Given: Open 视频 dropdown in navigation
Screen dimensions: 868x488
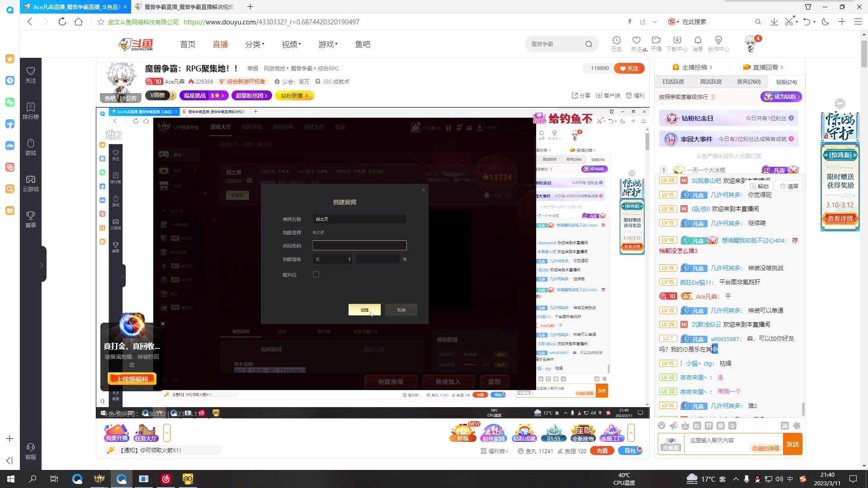Looking at the screenshot, I should coord(291,44).
